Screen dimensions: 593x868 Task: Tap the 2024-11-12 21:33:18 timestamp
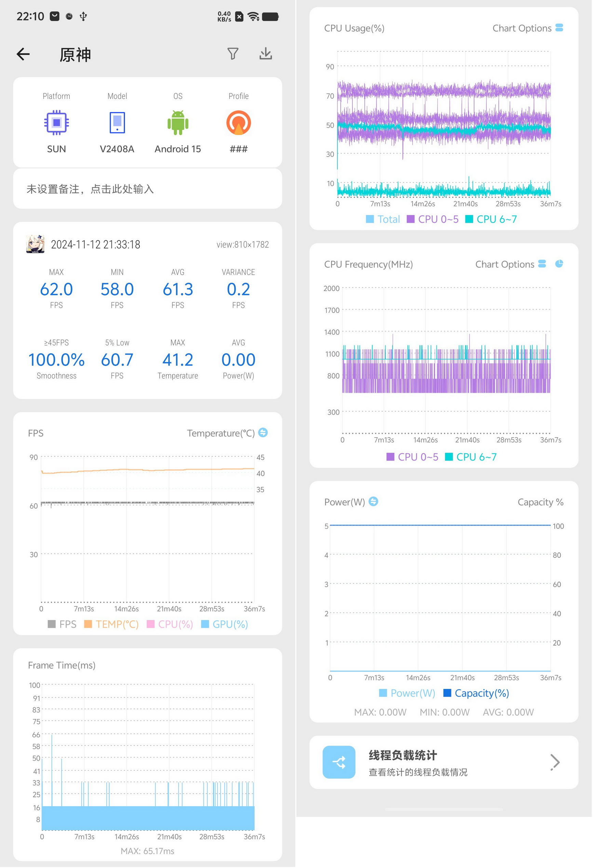click(96, 245)
